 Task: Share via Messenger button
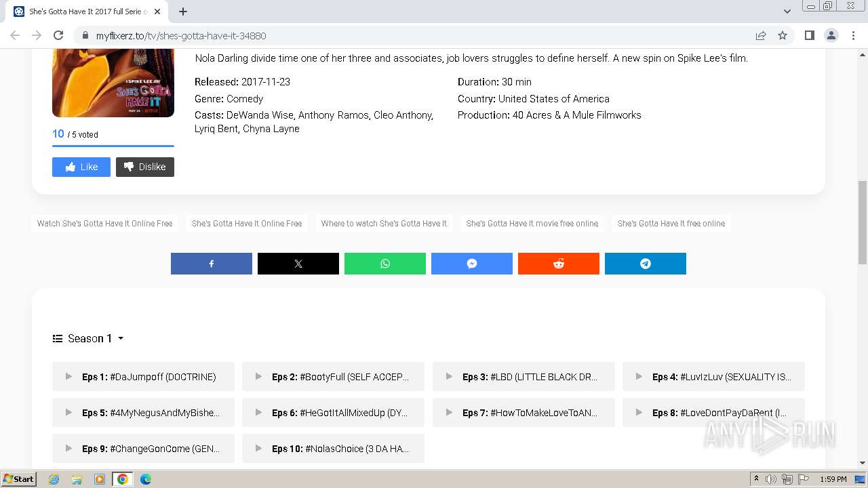pos(472,264)
